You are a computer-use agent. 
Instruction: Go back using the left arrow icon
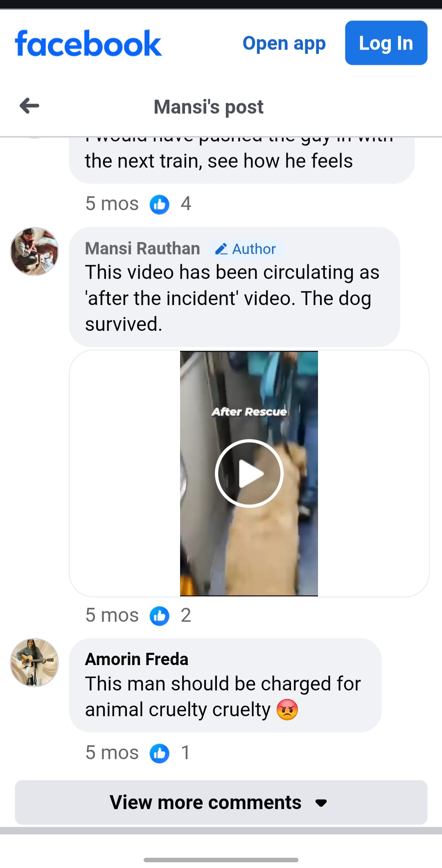(x=29, y=106)
